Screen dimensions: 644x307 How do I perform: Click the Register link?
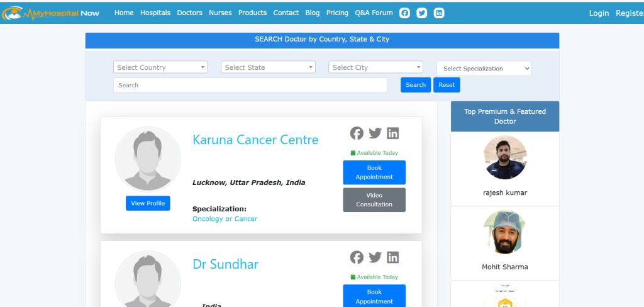click(x=630, y=13)
